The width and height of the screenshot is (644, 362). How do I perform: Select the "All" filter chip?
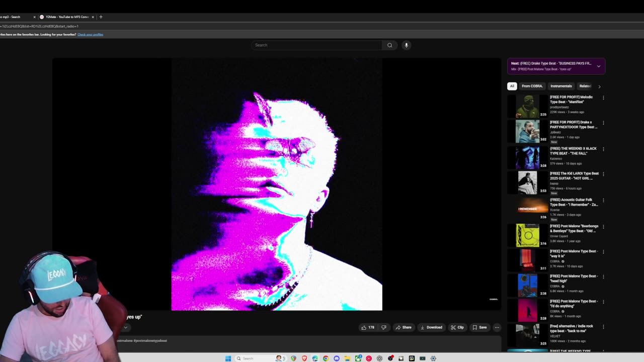(x=512, y=86)
